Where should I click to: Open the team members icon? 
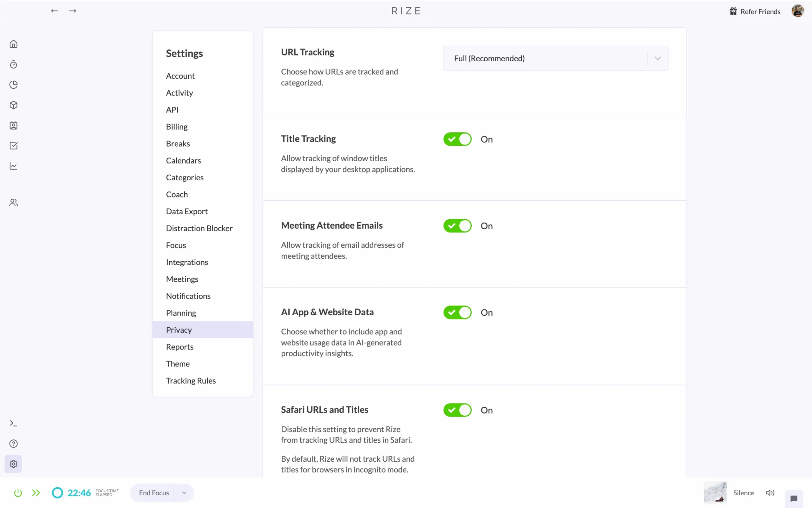(13, 203)
